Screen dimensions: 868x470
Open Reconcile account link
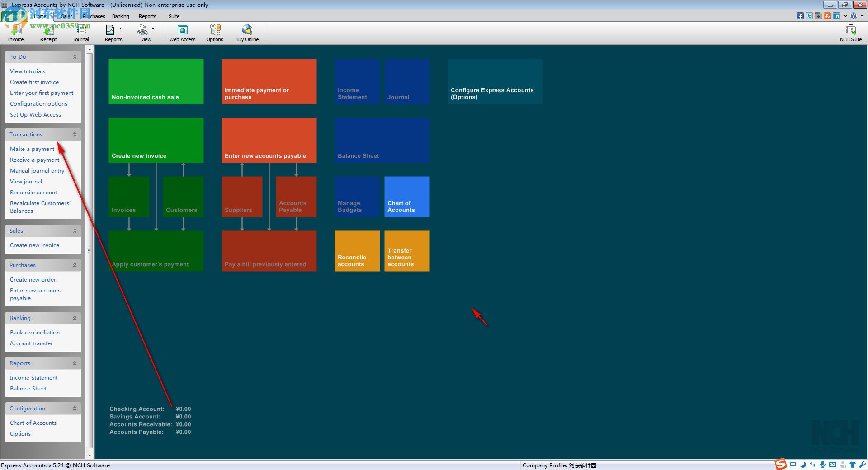pyautogui.click(x=33, y=193)
